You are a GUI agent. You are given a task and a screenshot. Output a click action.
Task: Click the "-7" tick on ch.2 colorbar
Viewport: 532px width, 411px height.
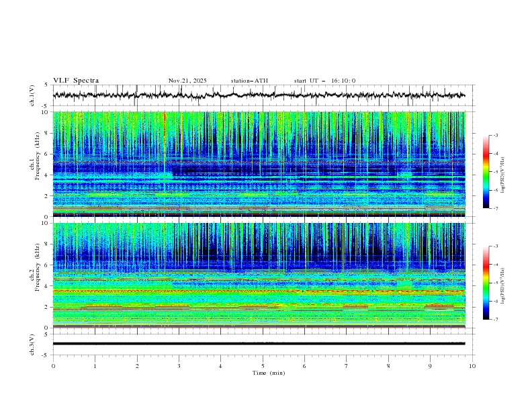click(496, 319)
